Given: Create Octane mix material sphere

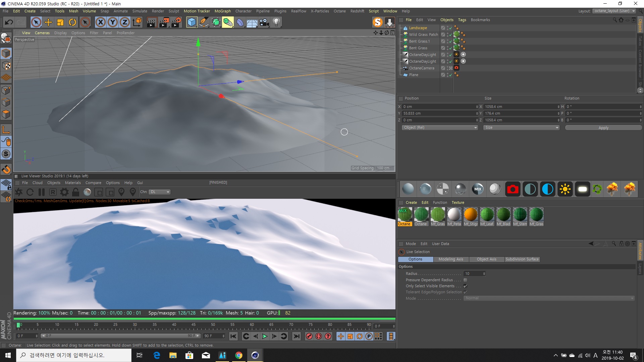Looking at the screenshot, I should tap(478, 189).
